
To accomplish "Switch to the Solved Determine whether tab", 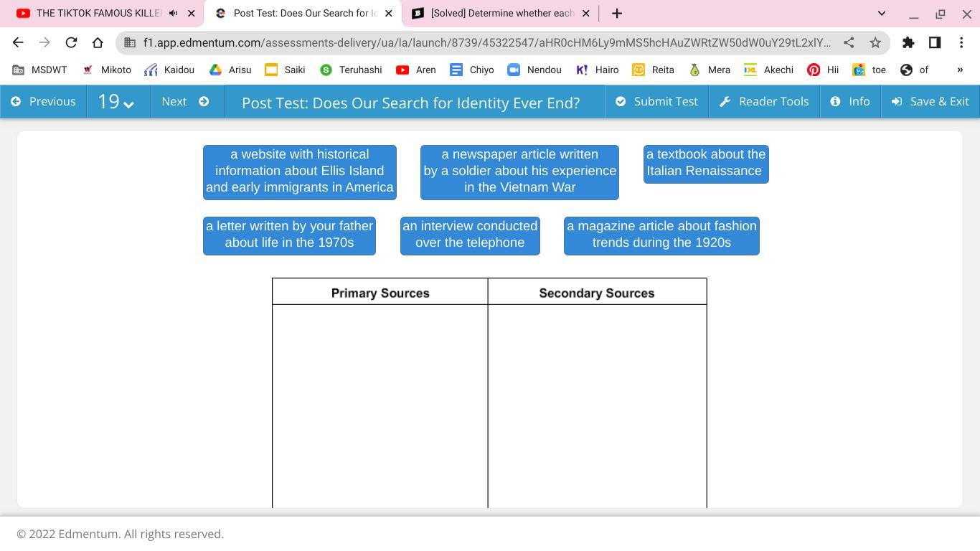I will (501, 13).
